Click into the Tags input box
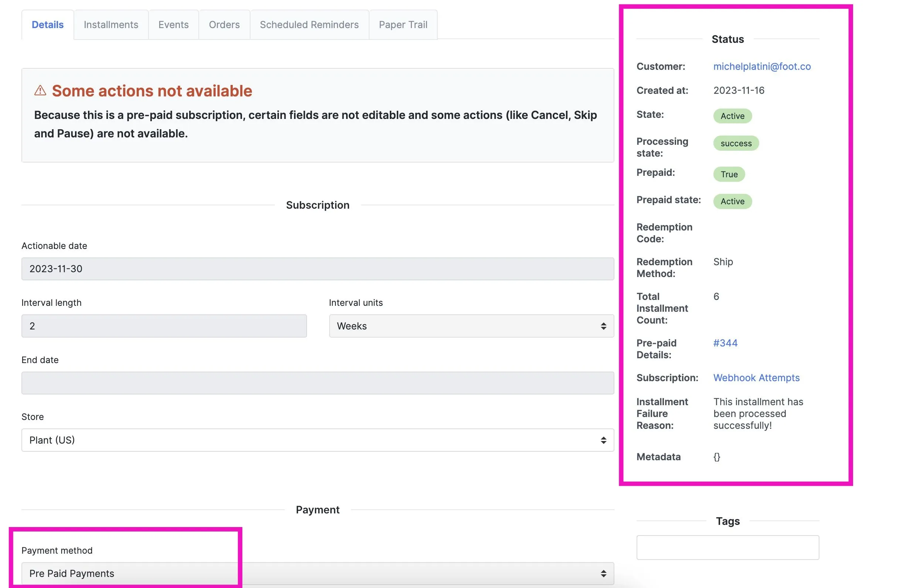The height and width of the screenshot is (588, 900). click(727, 547)
